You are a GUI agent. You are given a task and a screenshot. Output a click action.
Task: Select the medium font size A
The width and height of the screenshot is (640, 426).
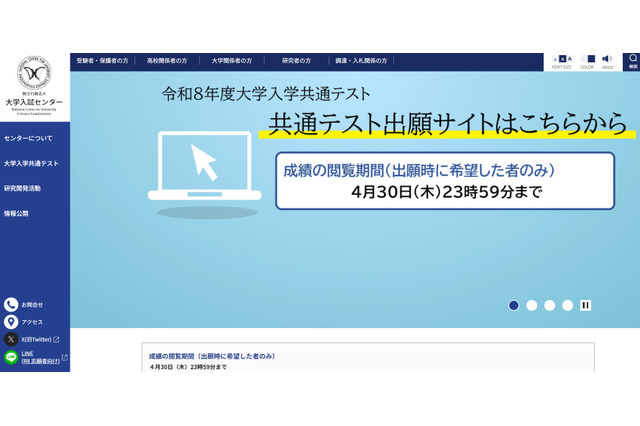562,59
